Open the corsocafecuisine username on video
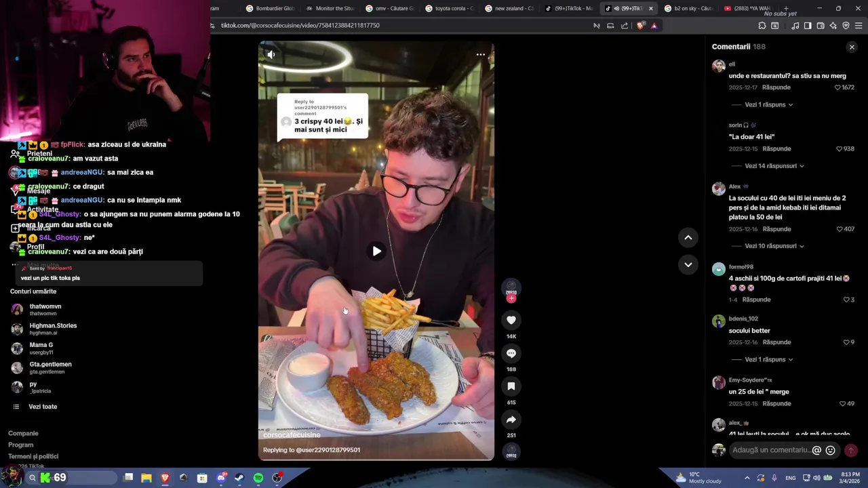This screenshot has height=488, width=868. [292, 435]
